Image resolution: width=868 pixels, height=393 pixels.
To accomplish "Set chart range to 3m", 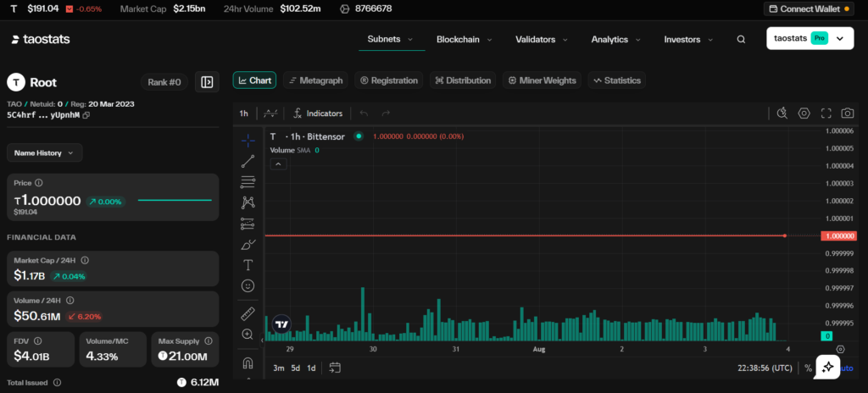I will (279, 368).
